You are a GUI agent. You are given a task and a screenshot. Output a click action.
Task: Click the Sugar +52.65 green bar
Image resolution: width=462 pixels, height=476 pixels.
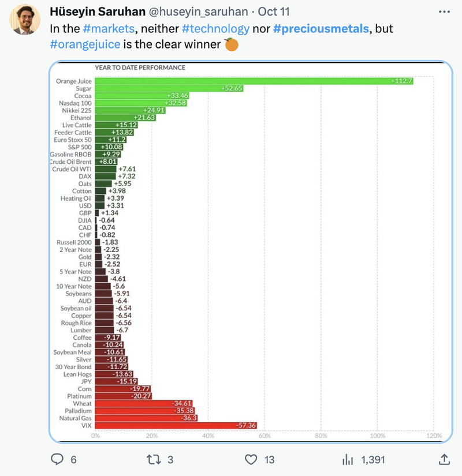tap(169, 88)
